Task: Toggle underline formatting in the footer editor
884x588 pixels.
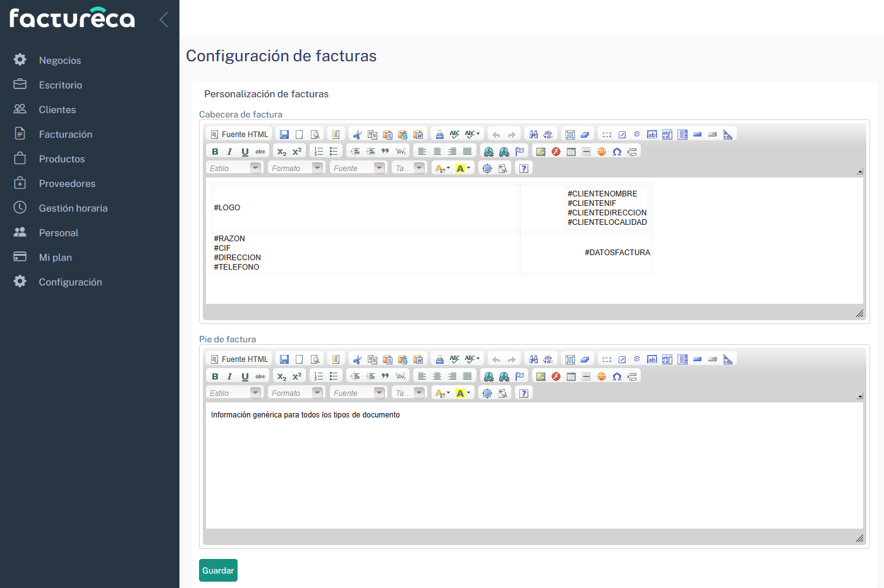Action: click(x=245, y=376)
